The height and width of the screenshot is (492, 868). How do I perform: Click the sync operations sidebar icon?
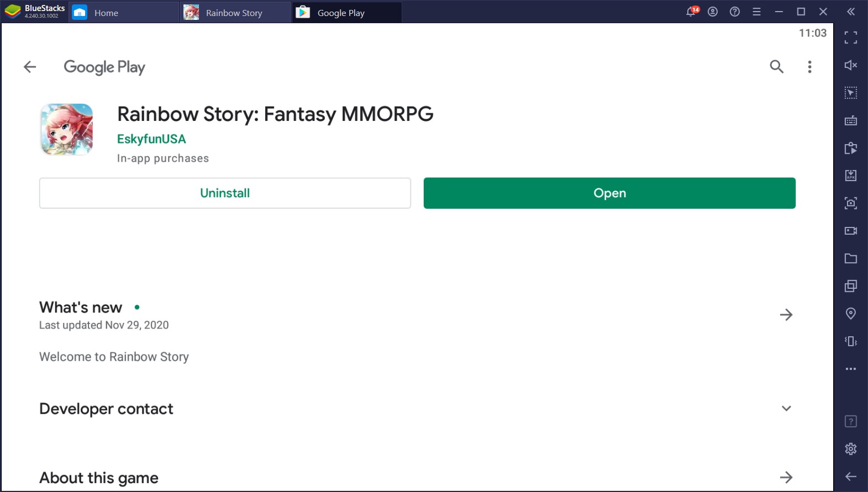coord(851,148)
